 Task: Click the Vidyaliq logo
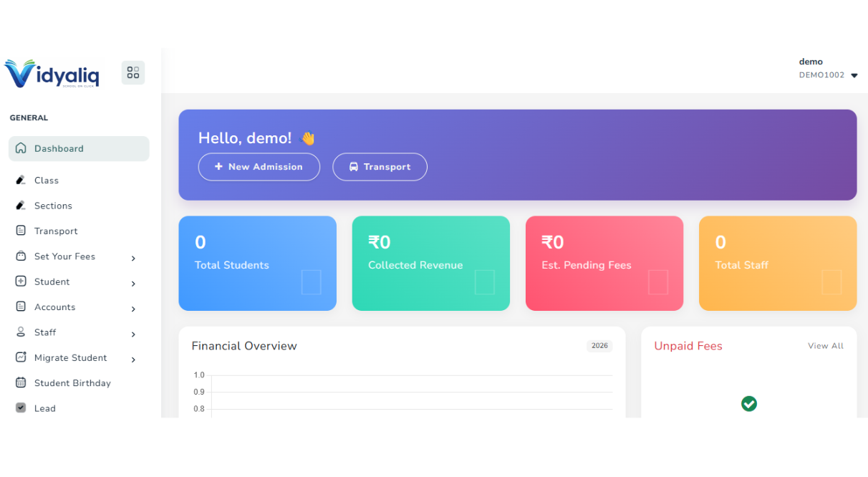click(52, 73)
